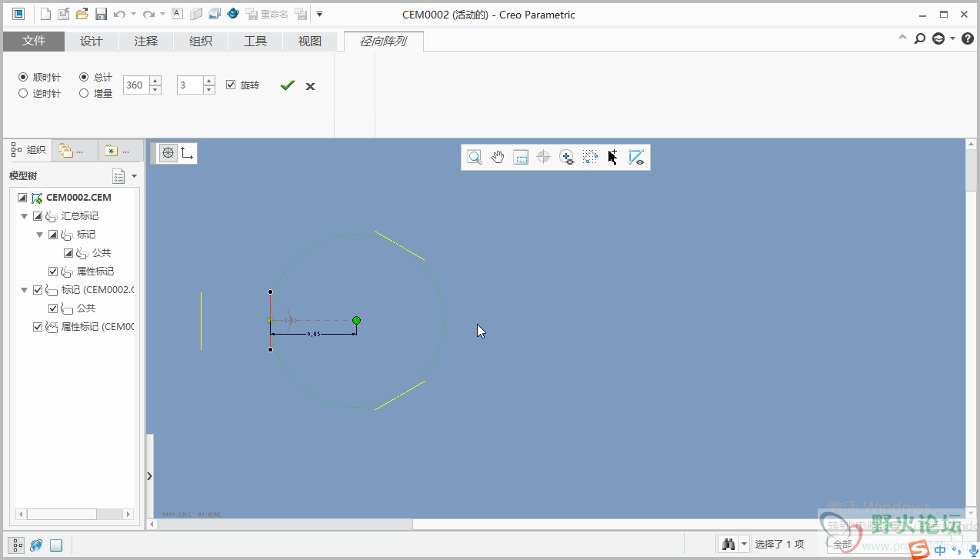Undo the last action
Image resolution: width=980 pixels, height=560 pixels.
(x=119, y=14)
